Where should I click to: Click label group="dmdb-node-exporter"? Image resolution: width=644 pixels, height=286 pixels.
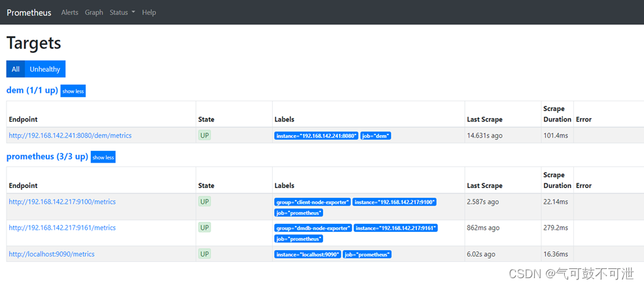pos(313,228)
